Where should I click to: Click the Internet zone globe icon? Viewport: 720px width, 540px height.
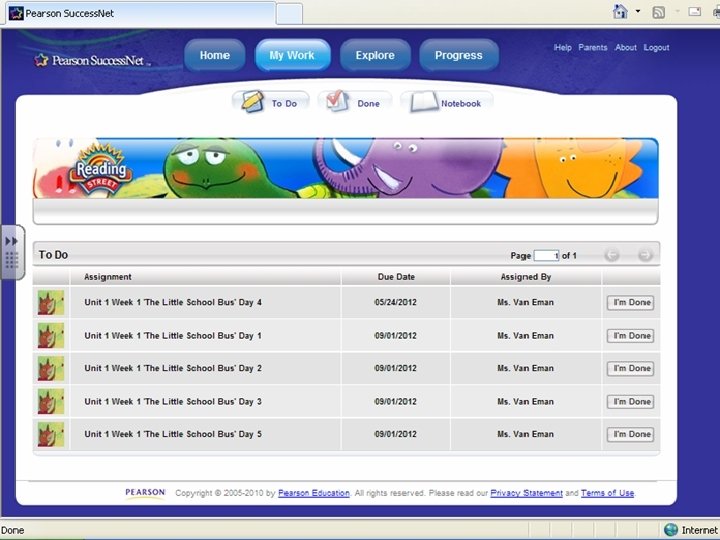point(671,530)
